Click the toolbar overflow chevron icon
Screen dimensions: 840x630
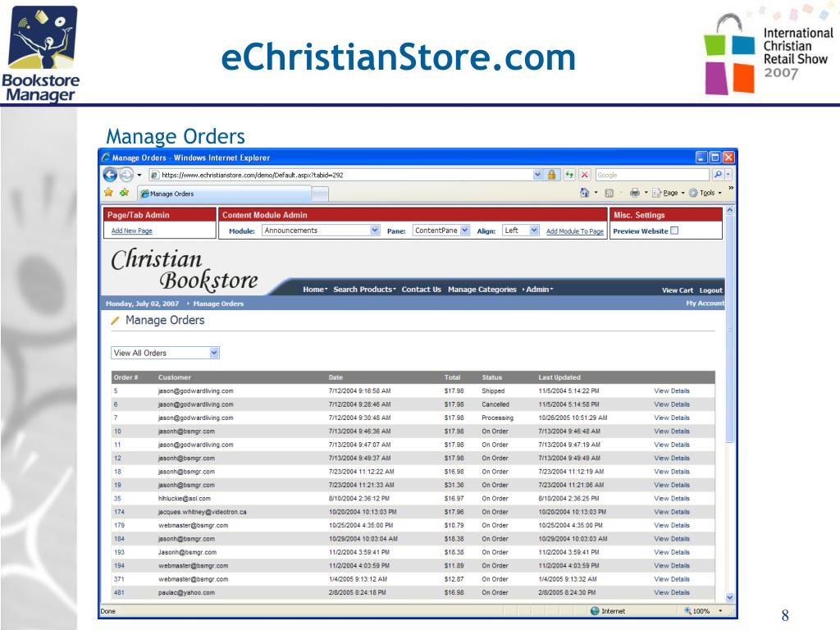pyautogui.click(x=730, y=189)
